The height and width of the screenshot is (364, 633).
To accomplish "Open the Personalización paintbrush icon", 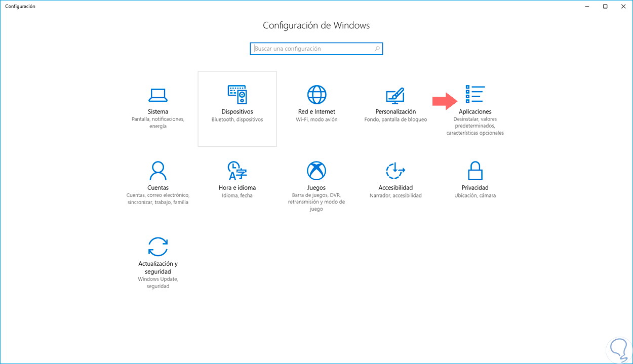I will pos(395,95).
